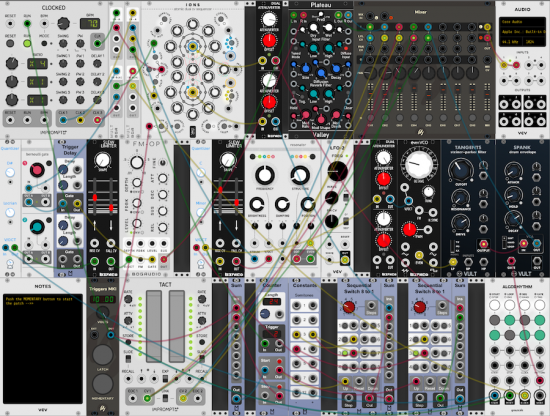Click the BP jack on Tangents
This screenshot has width=550, height=416.
(x=468, y=262)
